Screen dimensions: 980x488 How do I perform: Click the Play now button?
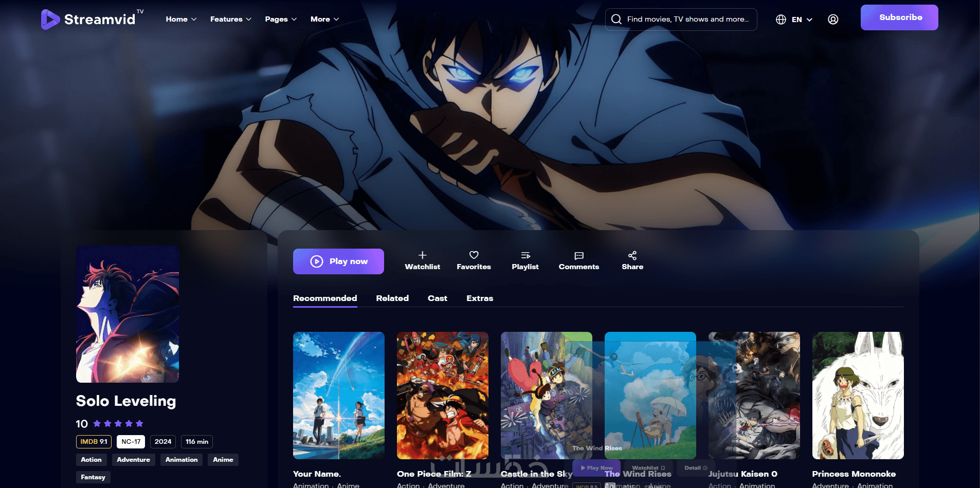pyautogui.click(x=338, y=261)
